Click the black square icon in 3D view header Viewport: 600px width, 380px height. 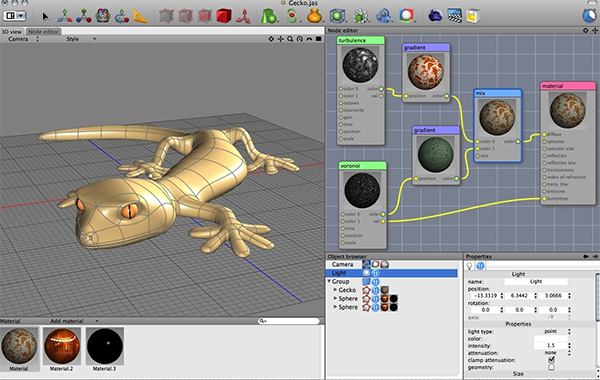319,39
